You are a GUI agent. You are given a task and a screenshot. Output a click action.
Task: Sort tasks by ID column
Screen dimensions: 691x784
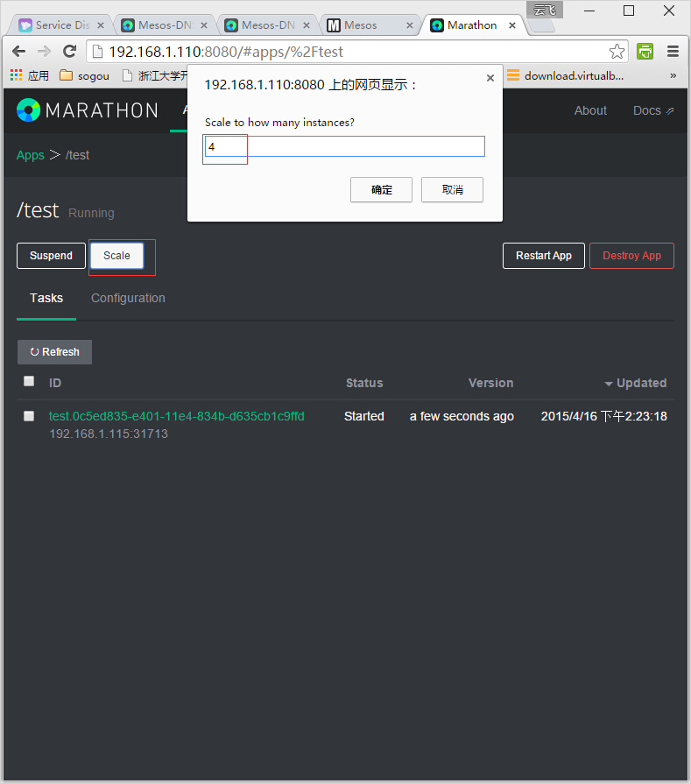point(55,383)
